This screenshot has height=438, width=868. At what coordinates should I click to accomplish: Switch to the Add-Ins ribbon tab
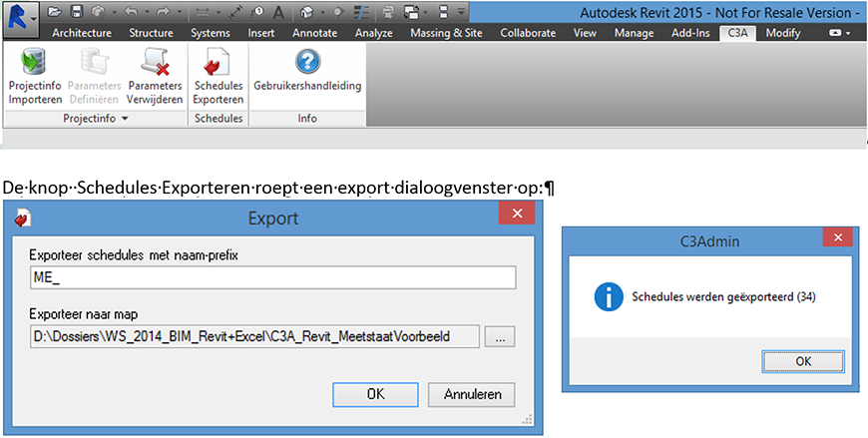[690, 33]
